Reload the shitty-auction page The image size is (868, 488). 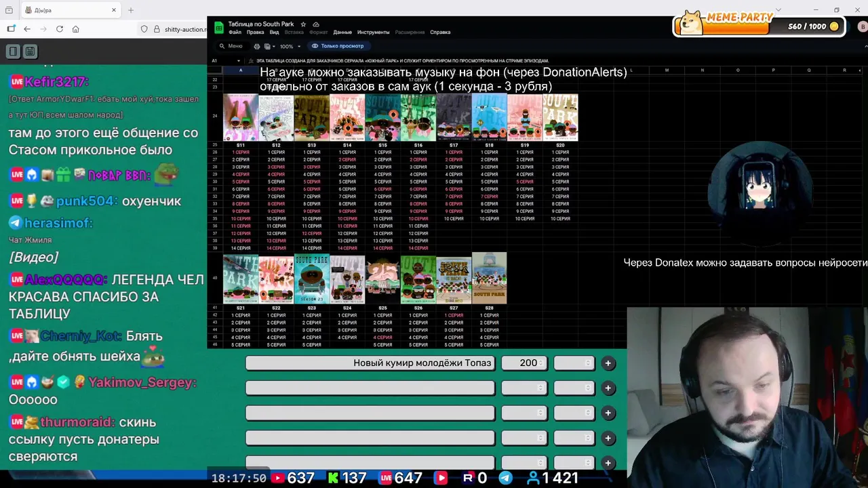coord(60,29)
